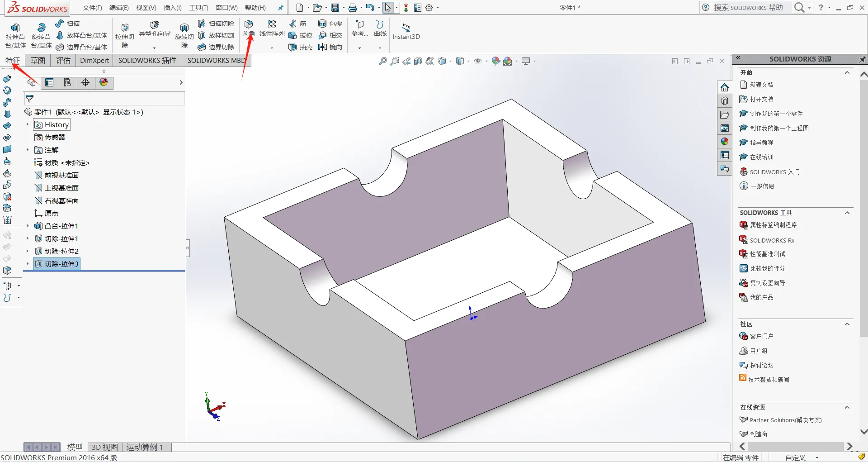Switch to the PropertyManager panel icon

coord(49,82)
